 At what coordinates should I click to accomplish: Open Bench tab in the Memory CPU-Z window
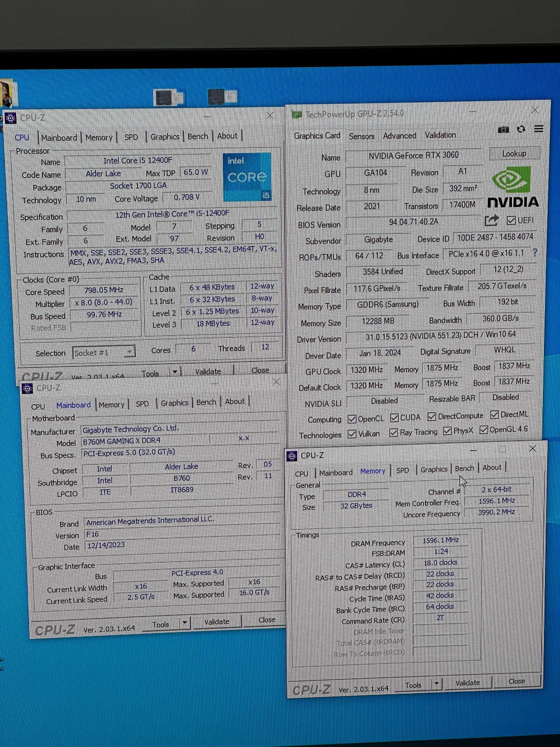point(464,469)
